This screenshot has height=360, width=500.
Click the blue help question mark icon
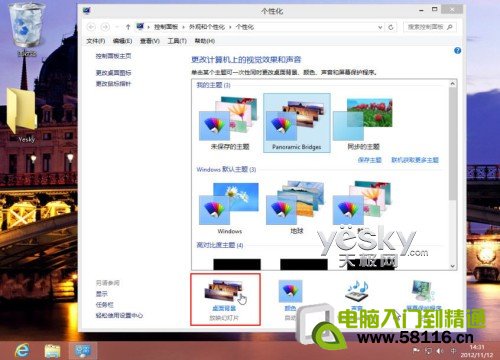(x=457, y=51)
